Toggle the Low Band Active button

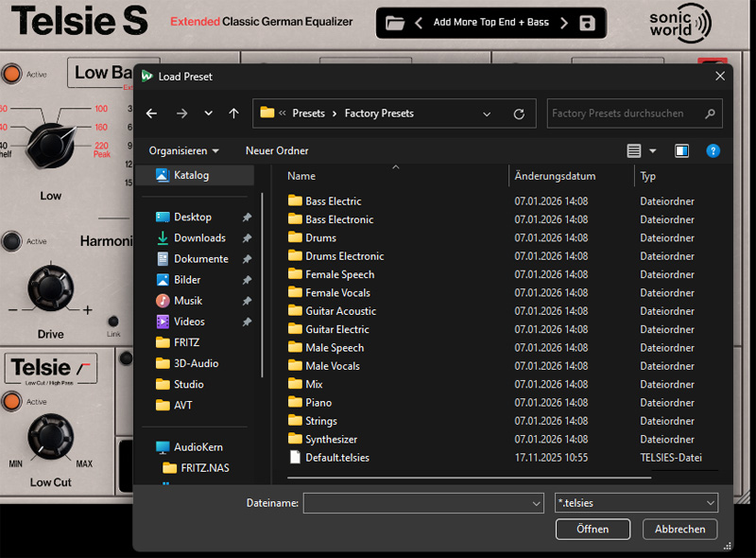coord(12,73)
